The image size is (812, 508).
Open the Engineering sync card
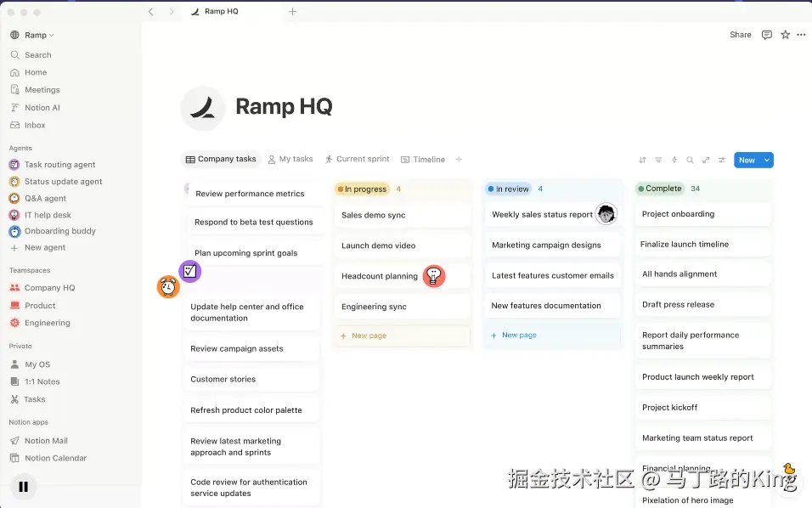pyautogui.click(x=403, y=307)
